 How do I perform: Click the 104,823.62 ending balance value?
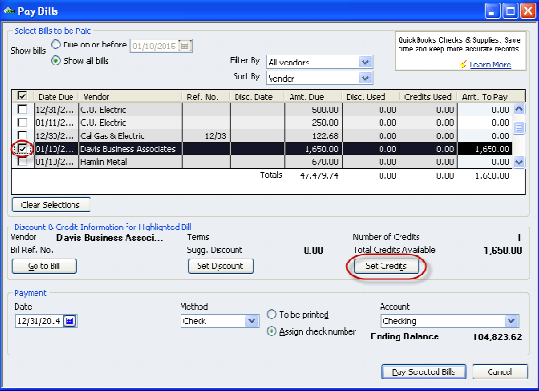497,337
